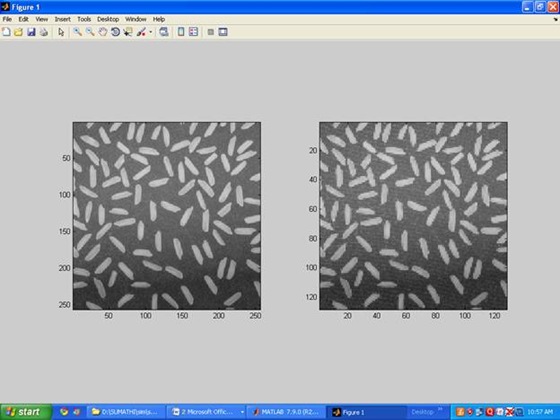
Task: Expand the Desktop toolbar chevron in taskbar
Action: 440,409
